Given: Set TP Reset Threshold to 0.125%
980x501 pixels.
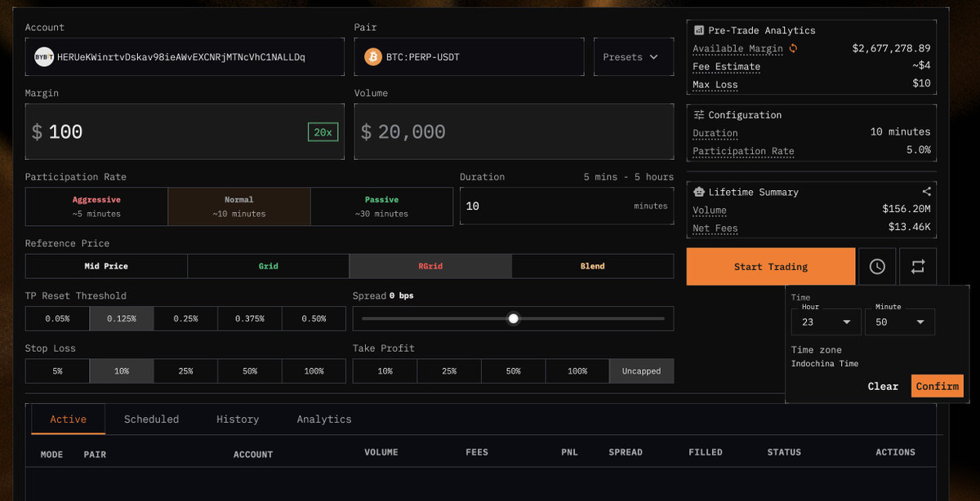Looking at the screenshot, I should pos(122,318).
